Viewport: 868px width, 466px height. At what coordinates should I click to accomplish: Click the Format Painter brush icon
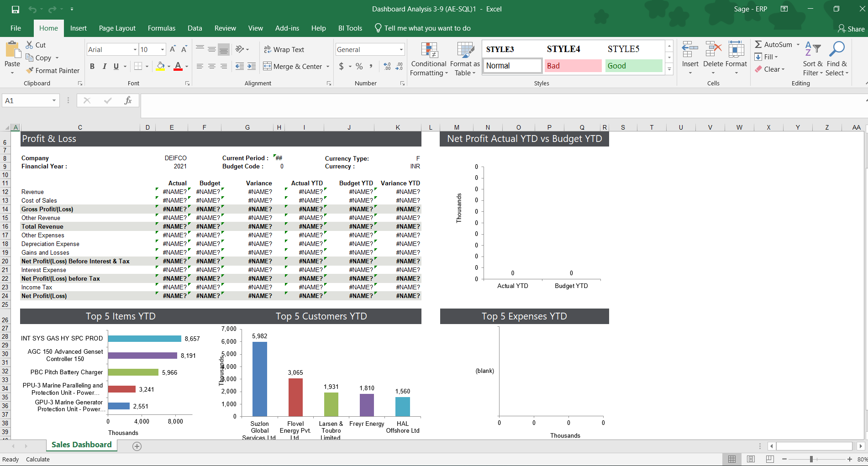pos(30,70)
